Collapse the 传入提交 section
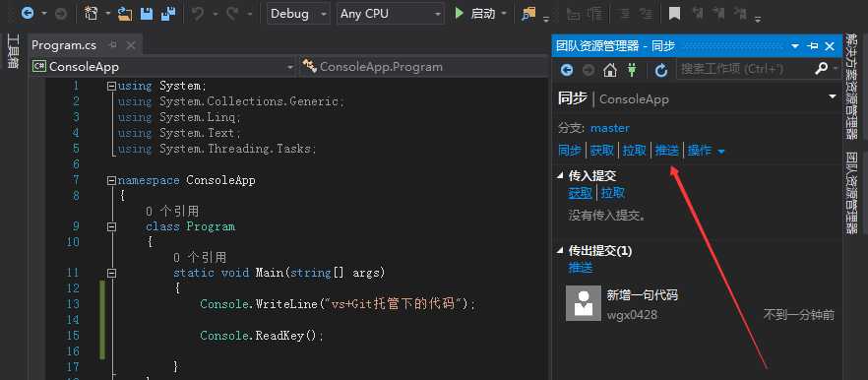 560,176
